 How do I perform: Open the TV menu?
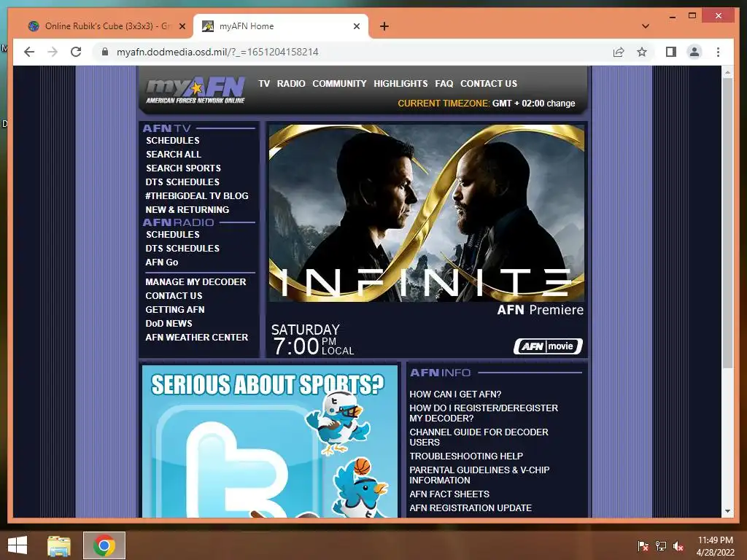pyautogui.click(x=264, y=83)
